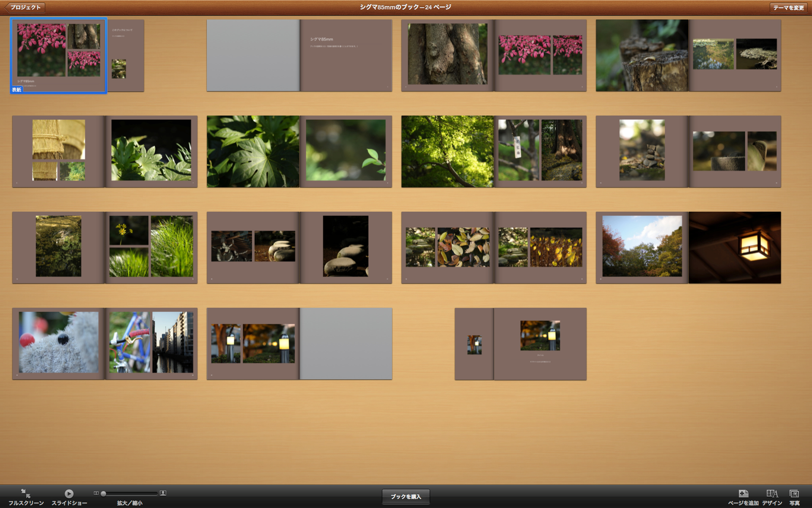Click the play icon above スライドショー label
812x508 pixels.
tap(69, 494)
